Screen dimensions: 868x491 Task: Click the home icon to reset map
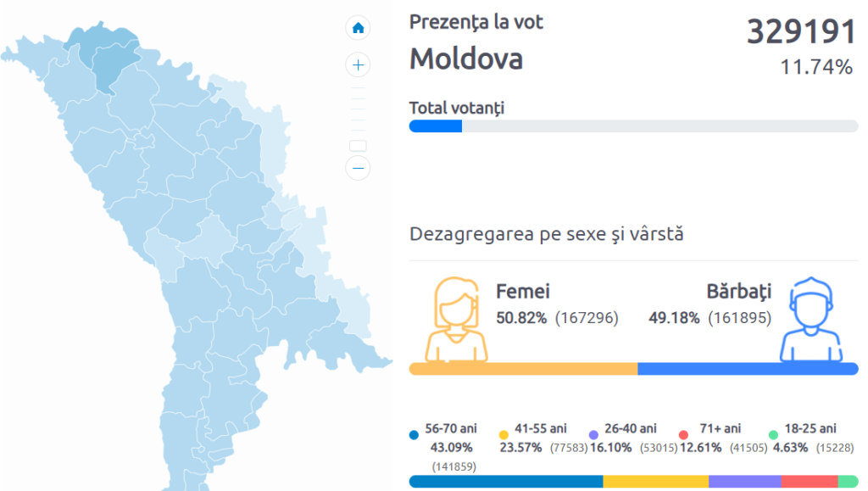tap(358, 28)
